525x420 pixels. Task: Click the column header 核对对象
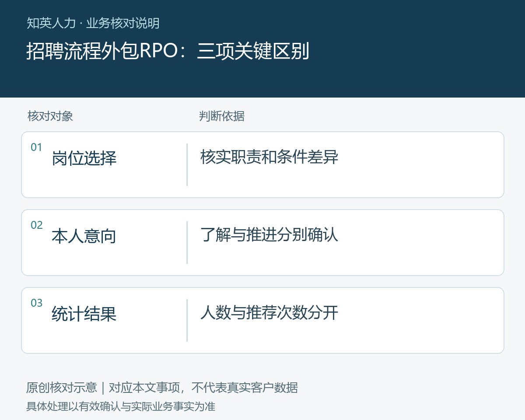point(50,116)
